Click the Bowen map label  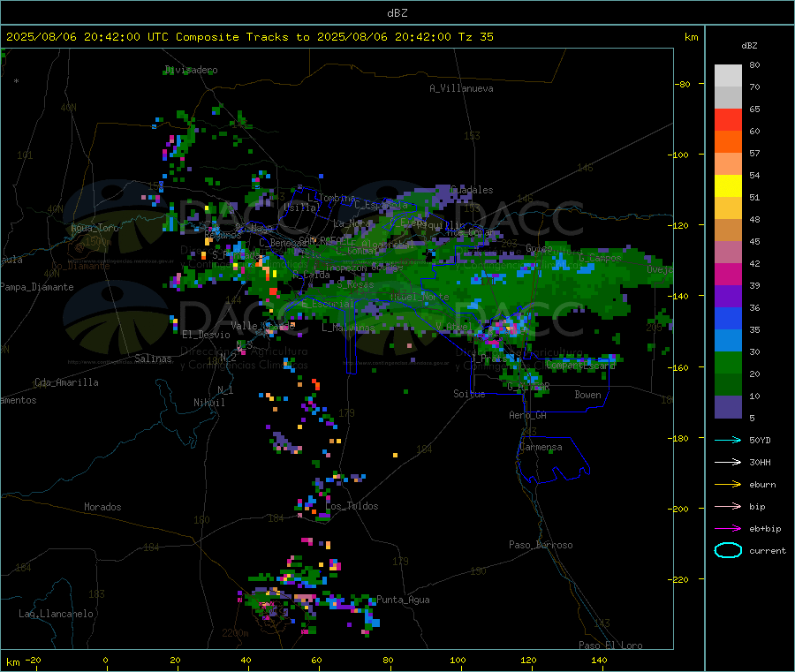587,394
